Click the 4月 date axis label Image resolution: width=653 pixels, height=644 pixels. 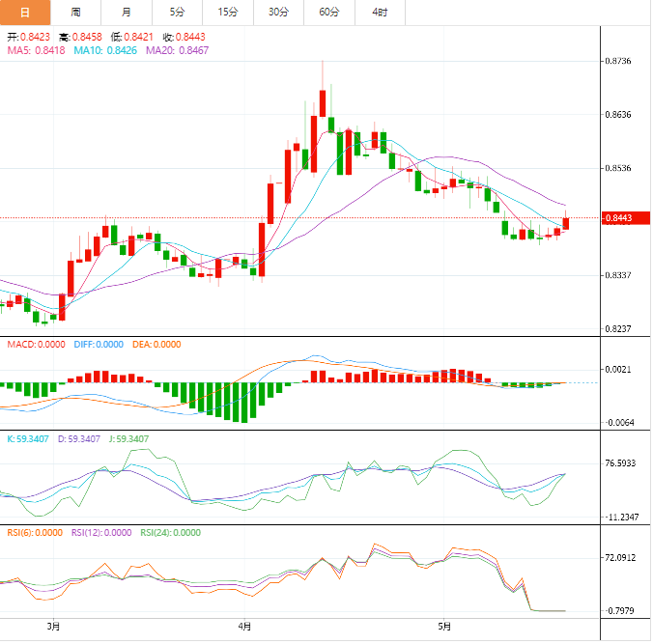pos(244,627)
